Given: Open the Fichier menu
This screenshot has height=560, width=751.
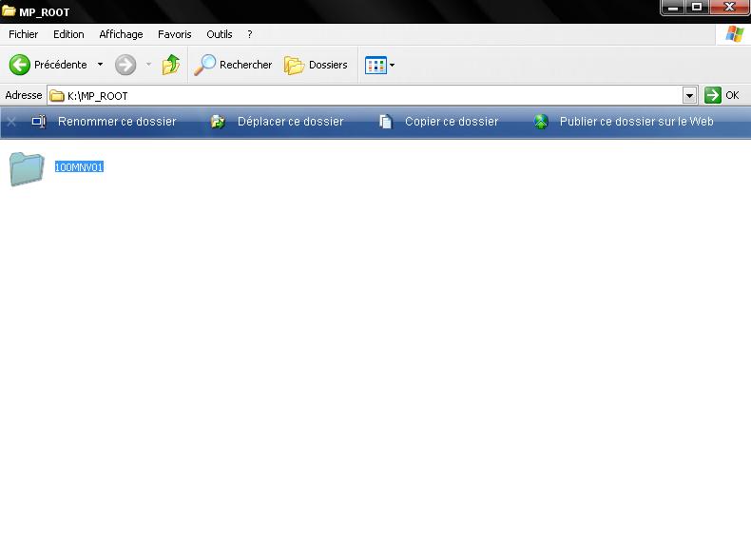Looking at the screenshot, I should 24,34.
